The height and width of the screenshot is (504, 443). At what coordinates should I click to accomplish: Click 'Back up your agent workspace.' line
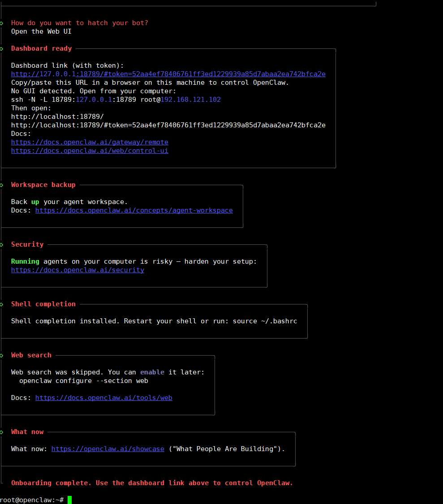coord(69,202)
